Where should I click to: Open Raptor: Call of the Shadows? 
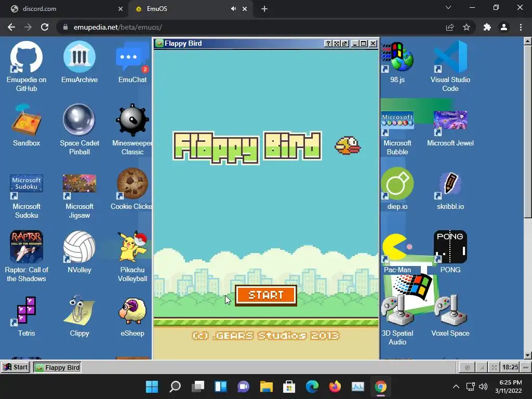[x=26, y=257]
